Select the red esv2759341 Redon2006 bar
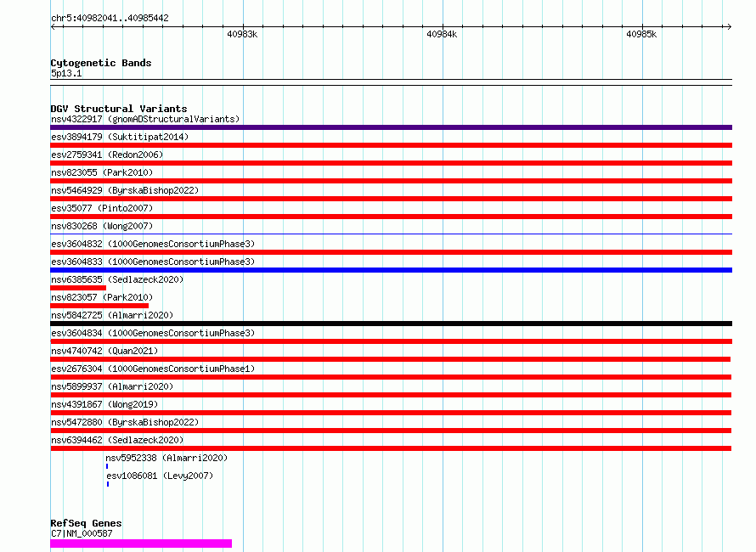Screen dimensions: 756x552 [x=391, y=163]
